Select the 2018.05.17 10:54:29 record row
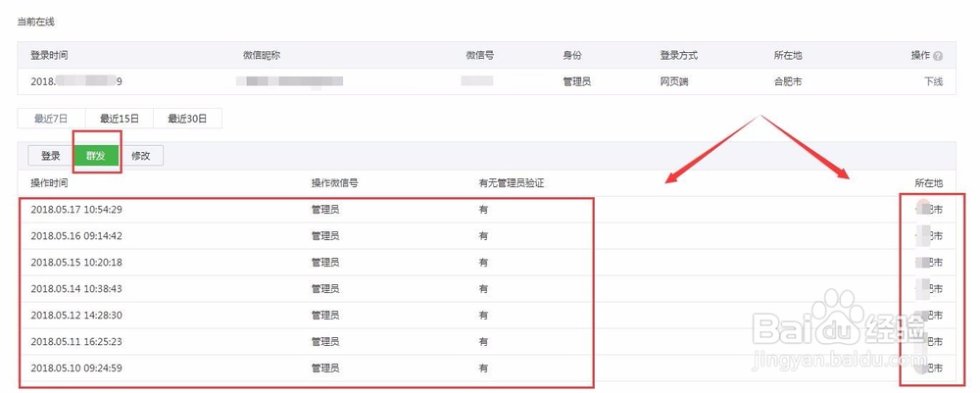Screen dimensions: 980x393 click(486, 210)
